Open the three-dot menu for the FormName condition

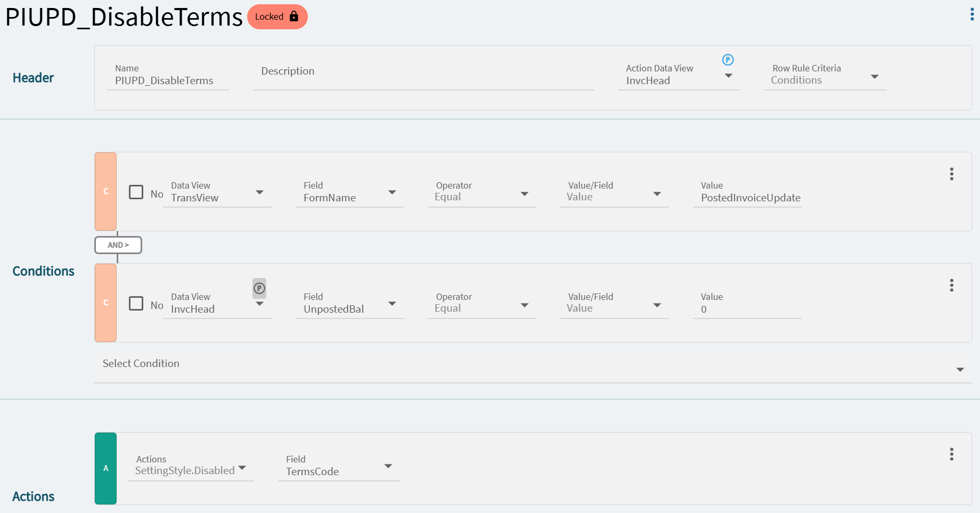tap(952, 174)
